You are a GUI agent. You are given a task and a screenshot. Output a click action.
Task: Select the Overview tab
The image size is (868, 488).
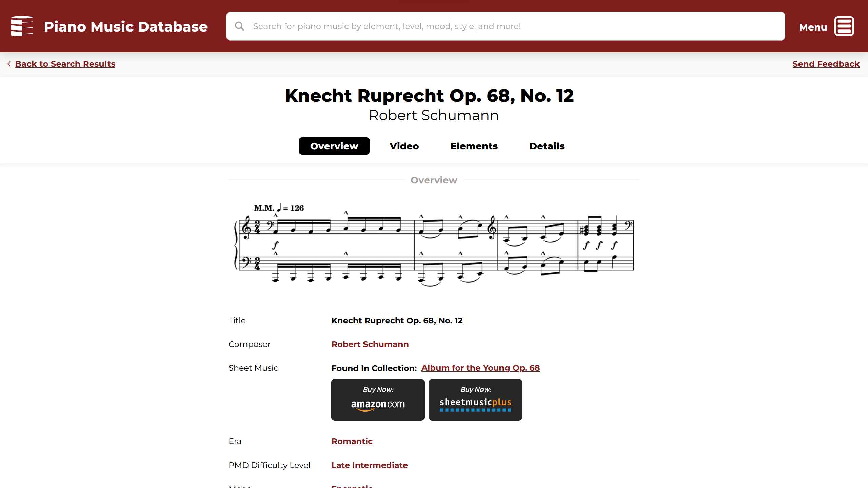[x=334, y=145]
